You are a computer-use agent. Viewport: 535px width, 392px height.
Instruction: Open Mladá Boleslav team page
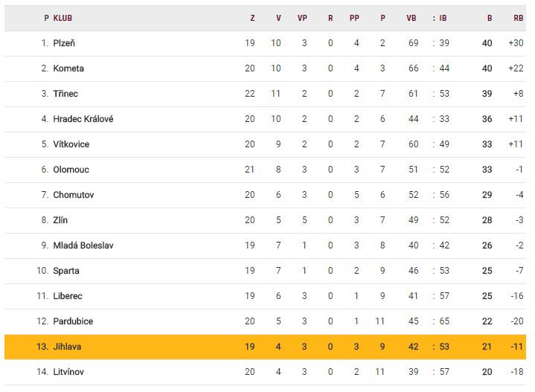tap(83, 245)
